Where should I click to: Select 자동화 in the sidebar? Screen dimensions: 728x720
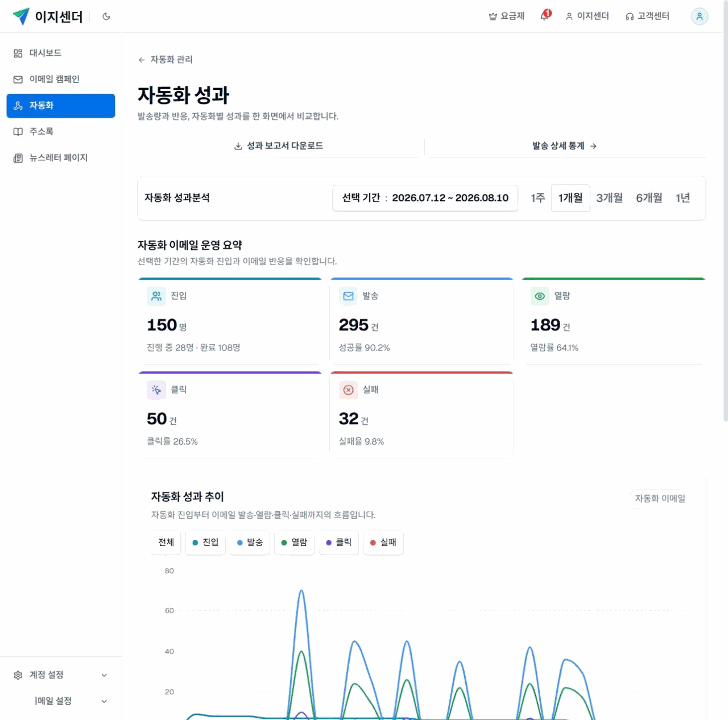coord(61,106)
